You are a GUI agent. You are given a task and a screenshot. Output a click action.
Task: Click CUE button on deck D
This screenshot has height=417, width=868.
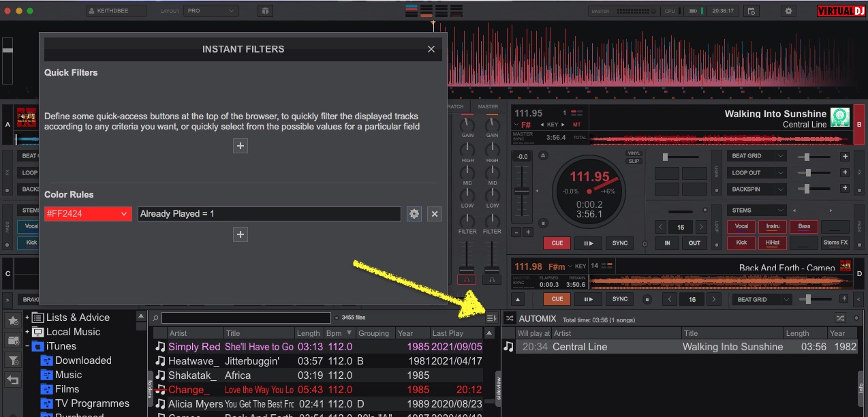point(557,299)
